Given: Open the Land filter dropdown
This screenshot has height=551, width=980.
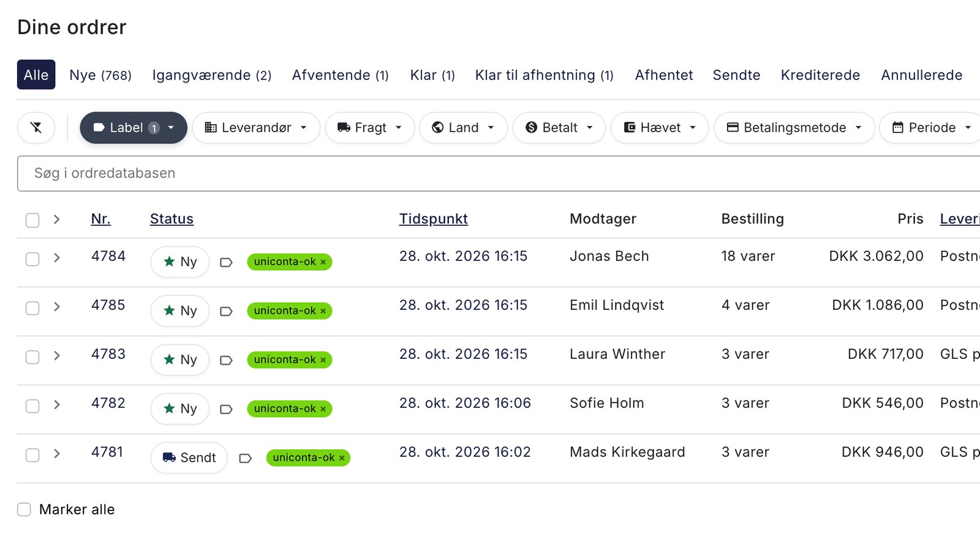Looking at the screenshot, I should (x=463, y=127).
